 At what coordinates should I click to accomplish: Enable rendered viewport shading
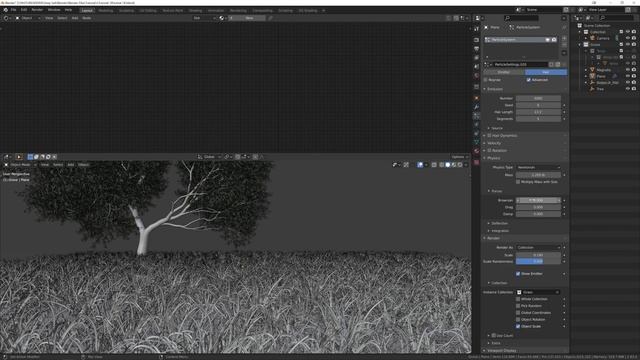coord(460,165)
